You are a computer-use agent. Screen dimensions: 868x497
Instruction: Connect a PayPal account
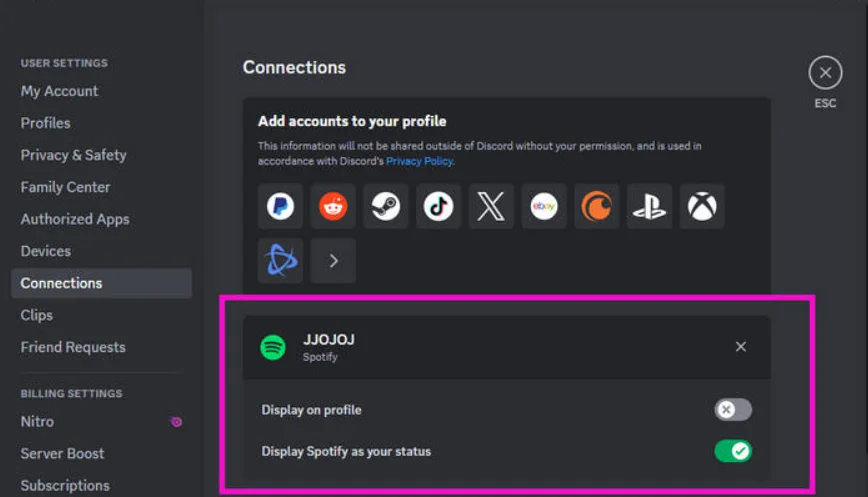pos(280,206)
